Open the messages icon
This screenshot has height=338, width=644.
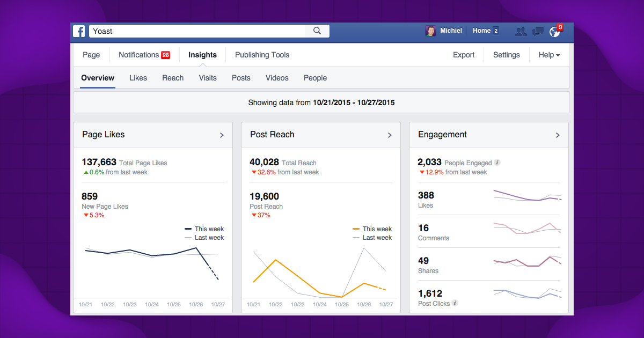538,31
